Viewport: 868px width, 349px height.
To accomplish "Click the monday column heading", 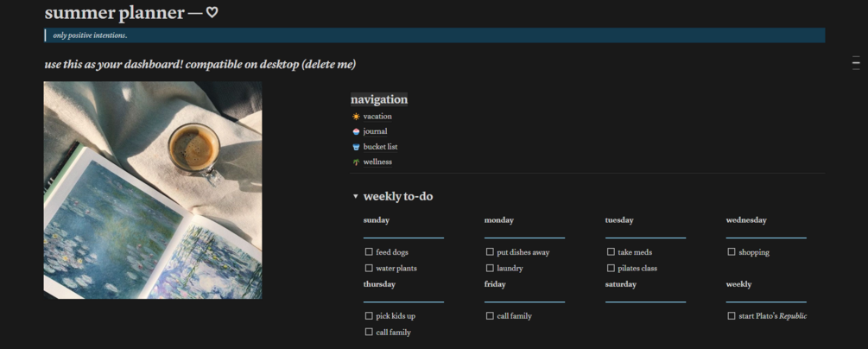I will [x=498, y=220].
